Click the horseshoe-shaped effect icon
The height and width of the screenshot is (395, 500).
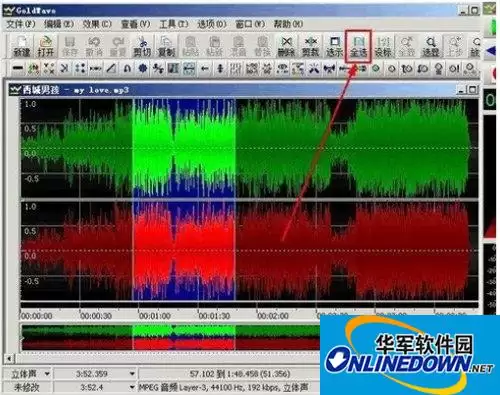[127, 69]
